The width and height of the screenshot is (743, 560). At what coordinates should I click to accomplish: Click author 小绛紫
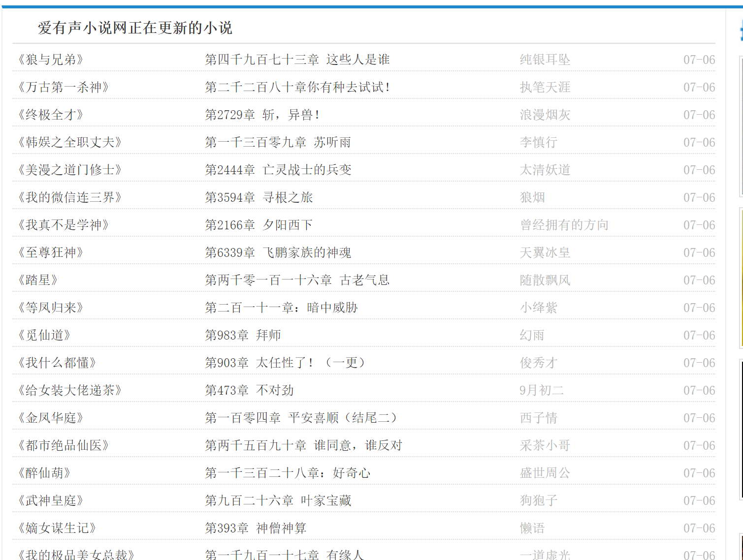click(539, 308)
